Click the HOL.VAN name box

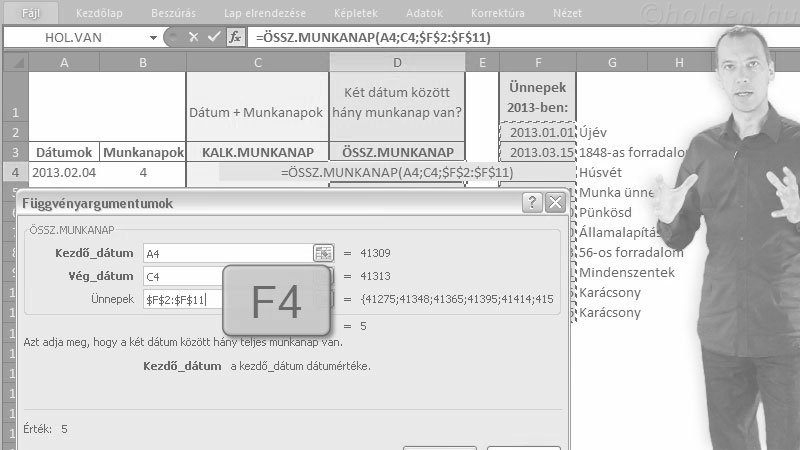76,37
